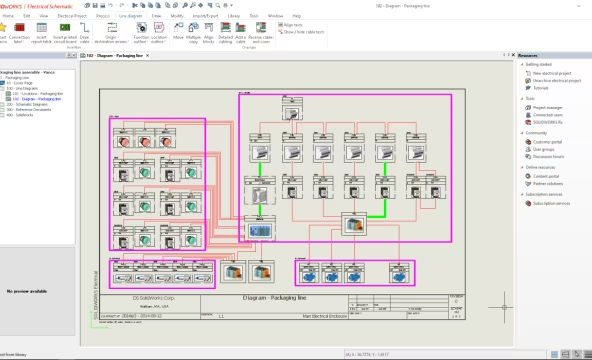Switch to the Modify ribbon tab
The height and width of the screenshot is (360, 592).
point(177,16)
